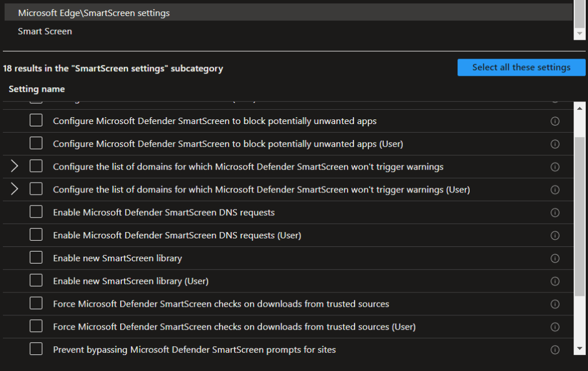588x371 pixels.
Task: Open the Smart Screen category
Action: [x=45, y=31]
